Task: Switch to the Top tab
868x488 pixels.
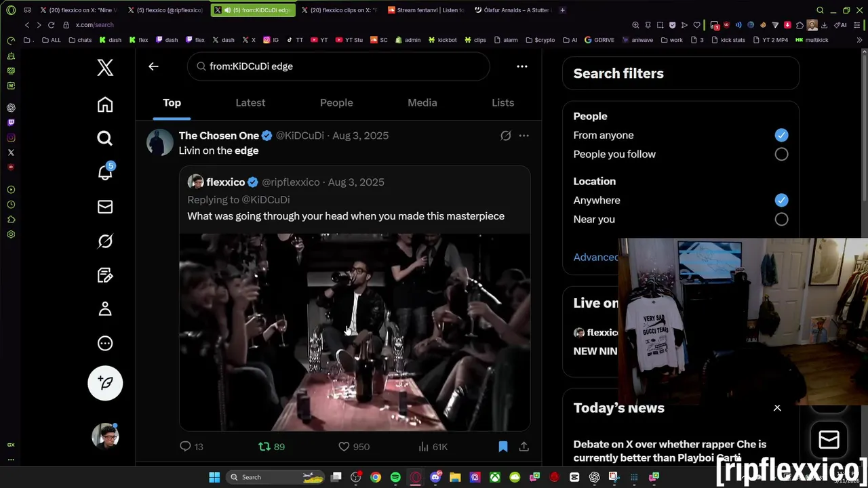Action: [172, 102]
